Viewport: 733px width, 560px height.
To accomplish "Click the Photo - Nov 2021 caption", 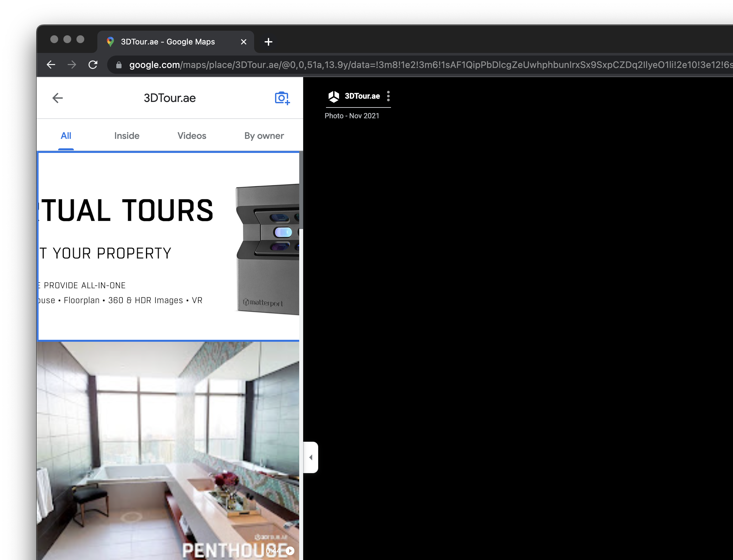I will (352, 116).
